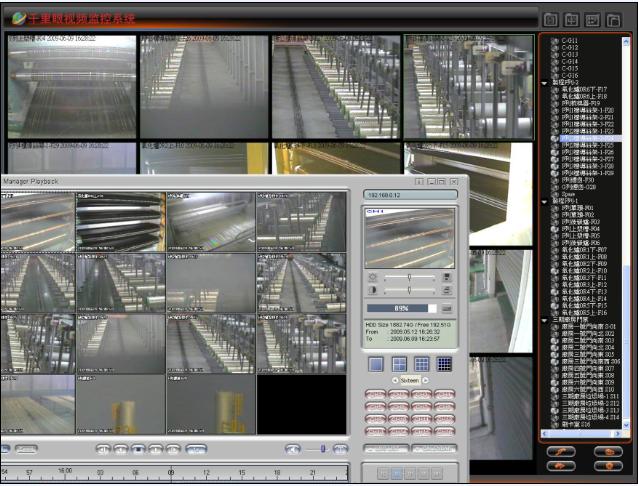This screenshot has width=638, height=486.
Task: Switch playback to nine-split layout icon
Action: click(422, 364)
